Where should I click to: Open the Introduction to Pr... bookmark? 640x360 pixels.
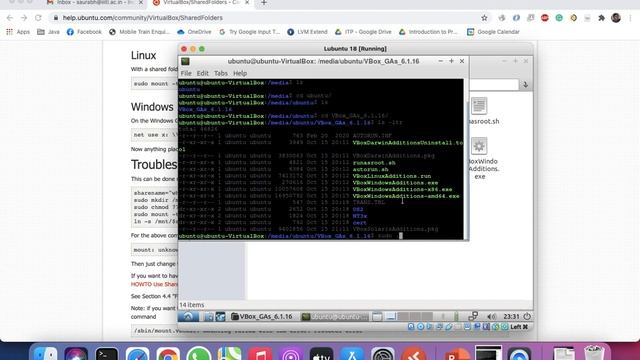coord(429,31)
